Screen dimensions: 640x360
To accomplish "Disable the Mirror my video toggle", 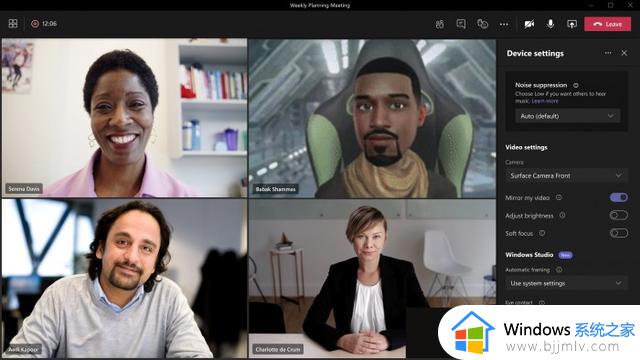I will pos(619,198).
